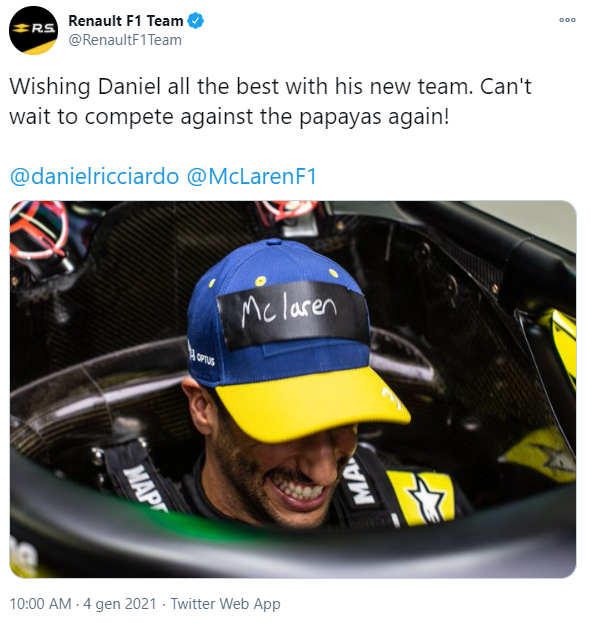Click the Renault F1 Team display name

[x=125, y=21]
